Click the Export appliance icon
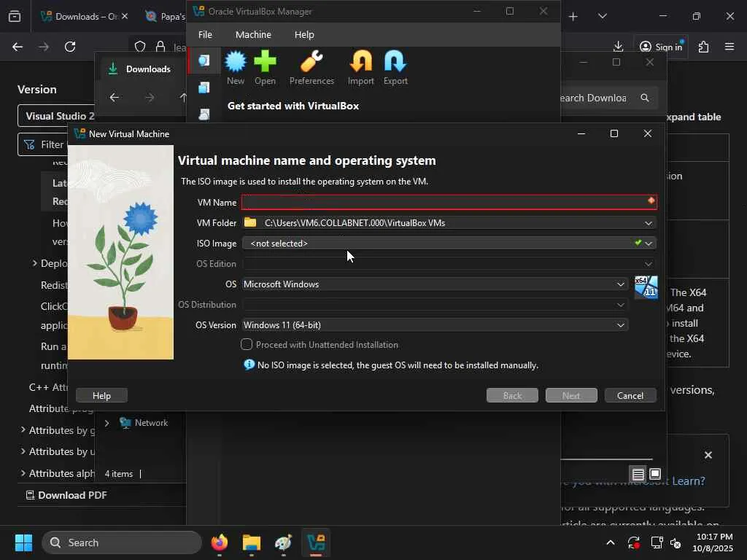The width and height of the screenshot is (747, 560). pos(395,61)
